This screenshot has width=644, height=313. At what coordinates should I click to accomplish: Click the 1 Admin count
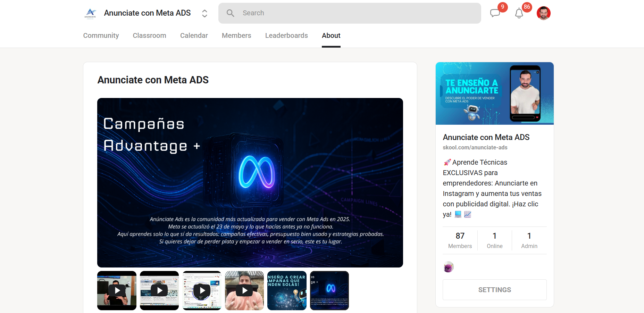coord(529,240)
